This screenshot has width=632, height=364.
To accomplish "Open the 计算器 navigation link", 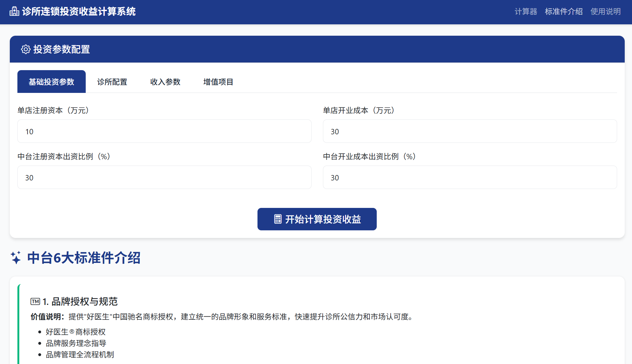I will 526,11.
